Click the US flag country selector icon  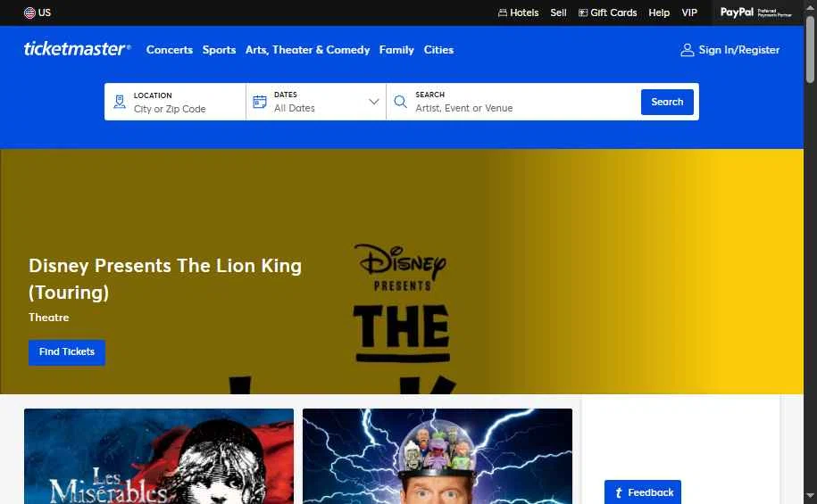[x=29, y=12]
